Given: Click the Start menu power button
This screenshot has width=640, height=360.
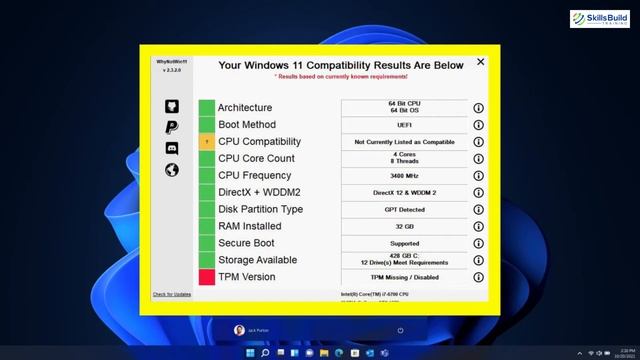Looking at the screenshot, I should [x=400, y=330].
